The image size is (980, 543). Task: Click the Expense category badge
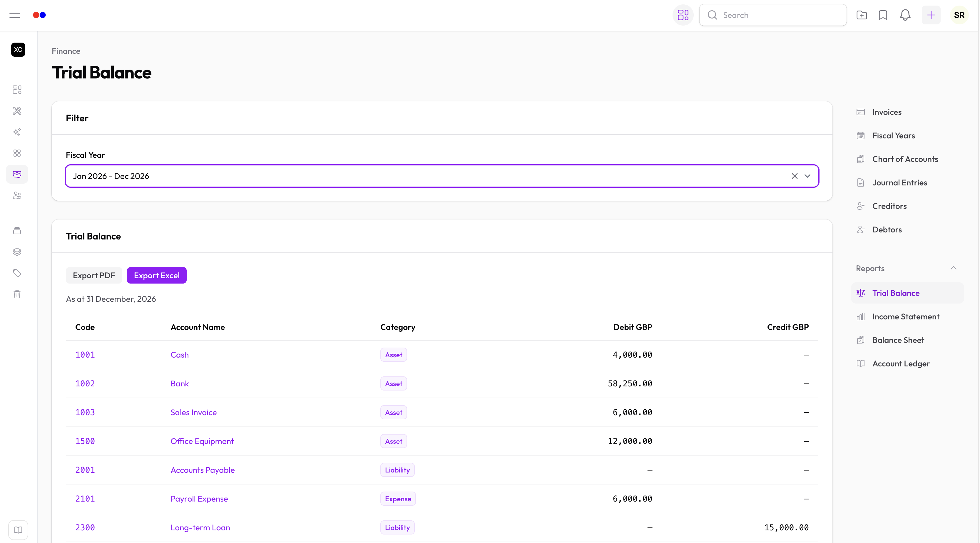tap(398, 499)
